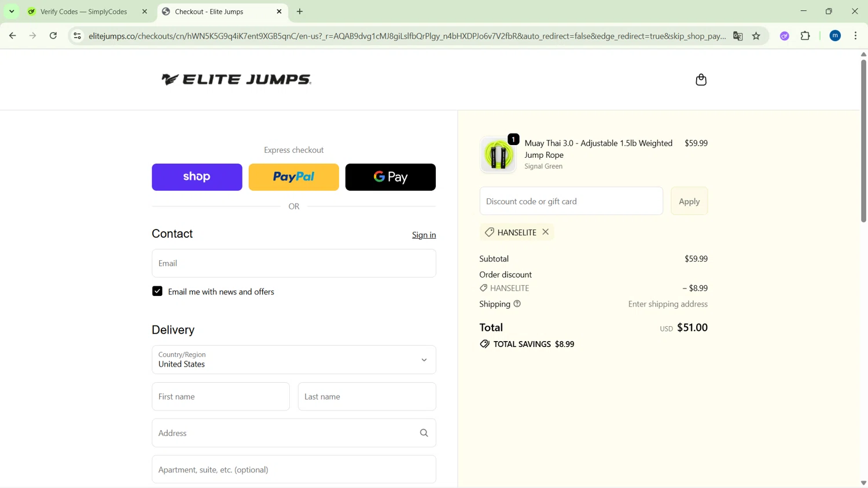Go forward in browser history

(33, 36)
